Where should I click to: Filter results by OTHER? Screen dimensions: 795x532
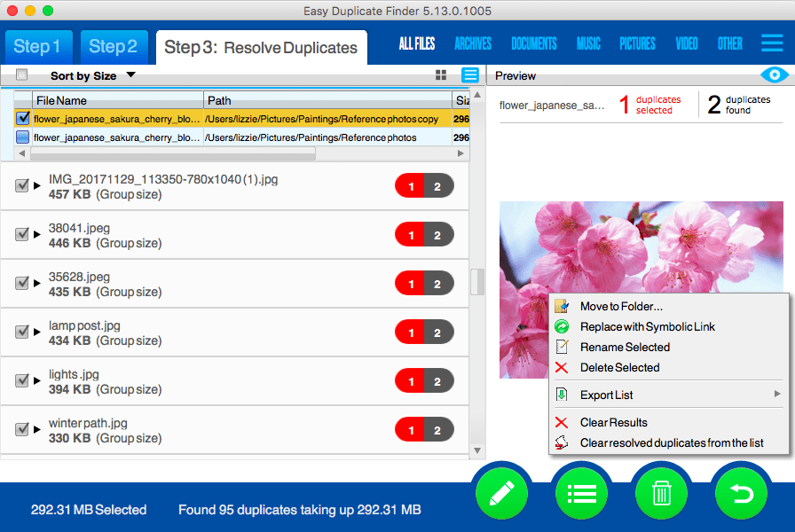pos(729,43)
